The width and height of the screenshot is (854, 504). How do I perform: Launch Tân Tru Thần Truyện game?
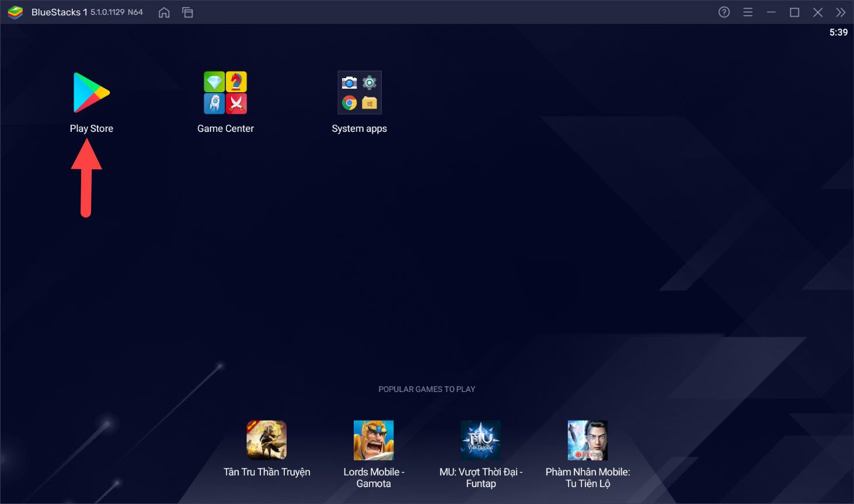point(267,440)
